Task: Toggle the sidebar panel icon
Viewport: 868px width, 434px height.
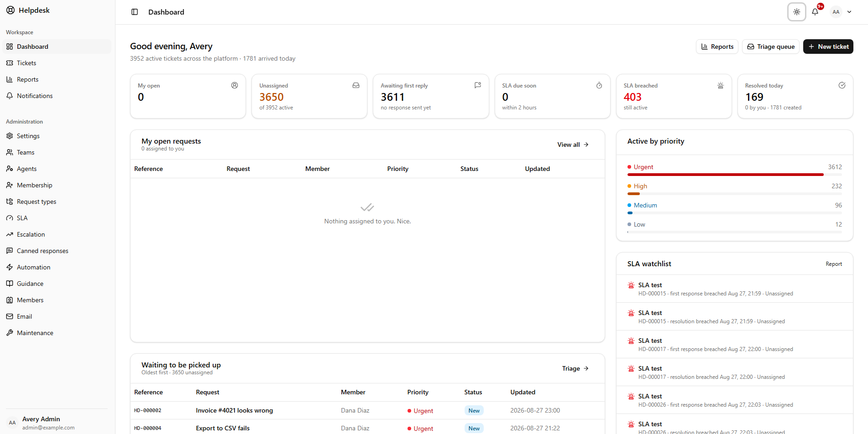Action: point(135,12)
